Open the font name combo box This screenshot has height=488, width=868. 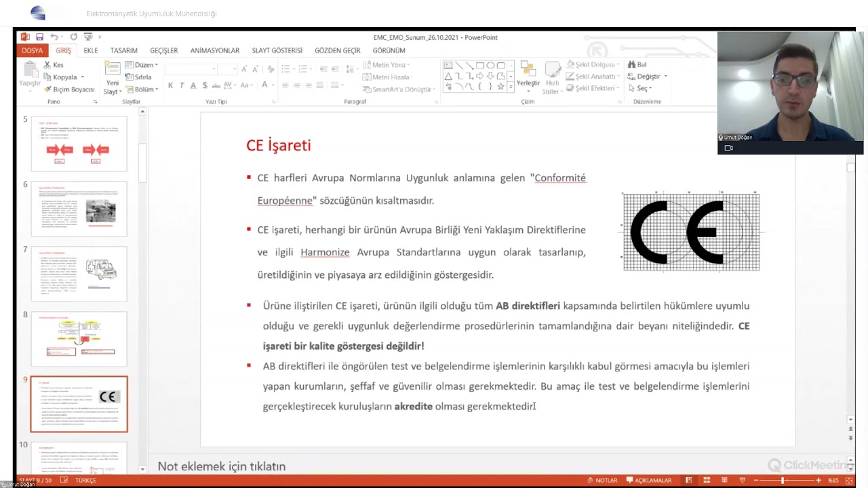coord(191,69)
